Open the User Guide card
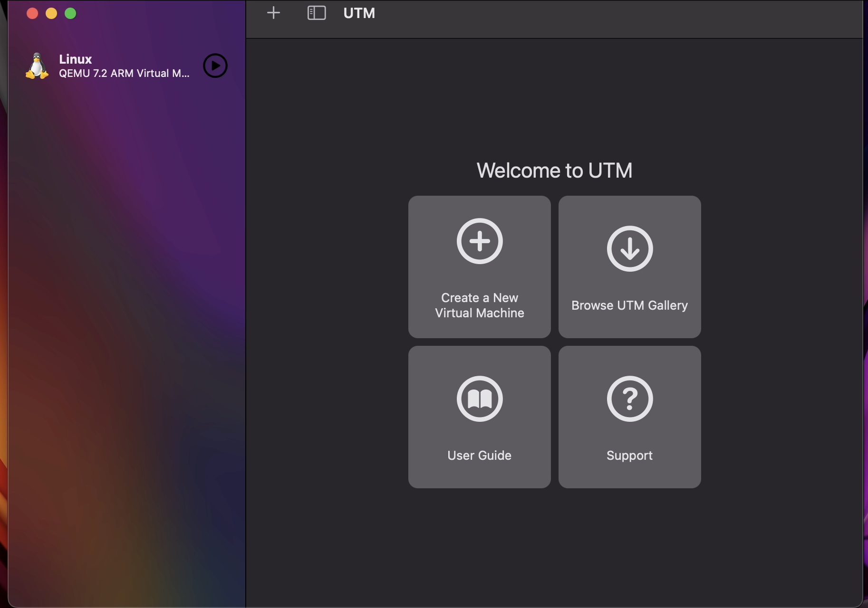 coord(480,417)
